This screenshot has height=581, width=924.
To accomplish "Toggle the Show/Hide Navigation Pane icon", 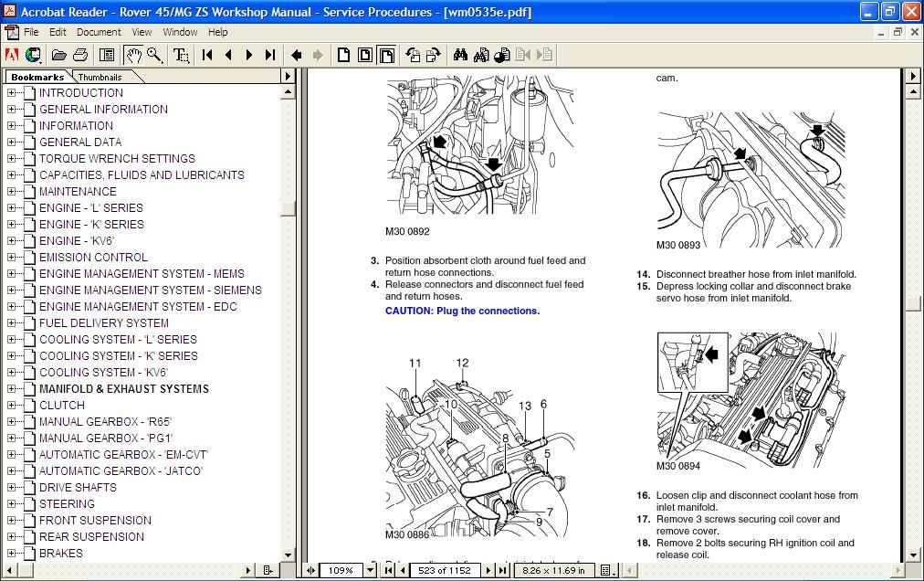I will [x=107, y=56].
